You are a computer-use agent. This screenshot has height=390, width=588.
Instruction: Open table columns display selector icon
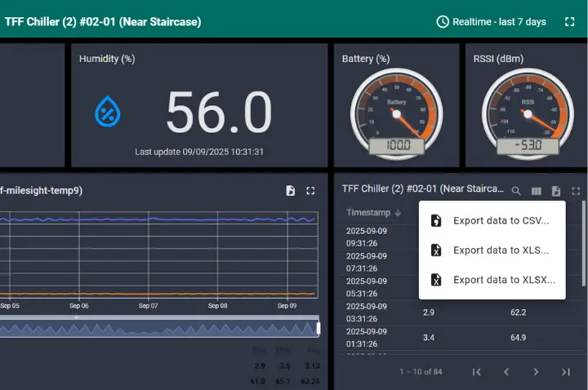pyautogui.click(x=537, y=191)
